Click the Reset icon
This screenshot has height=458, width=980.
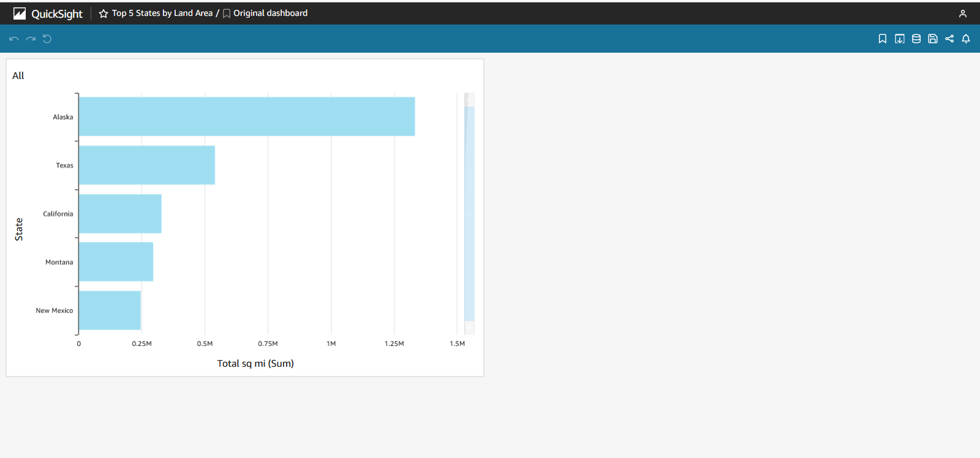click(x=47, y=39)
